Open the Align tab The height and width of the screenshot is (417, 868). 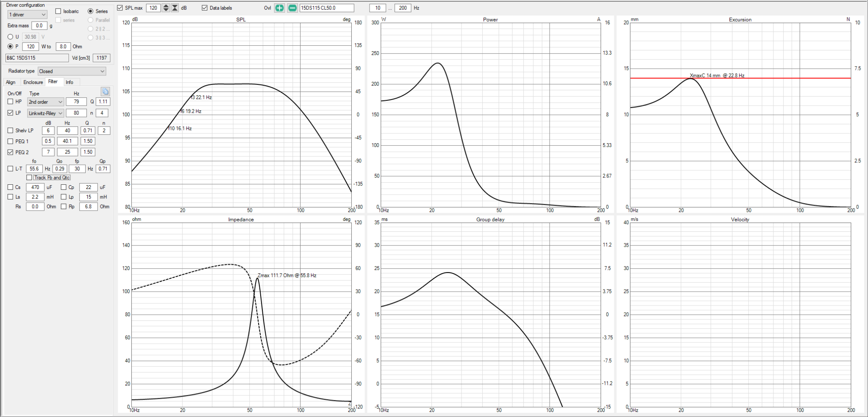[11, 82]
